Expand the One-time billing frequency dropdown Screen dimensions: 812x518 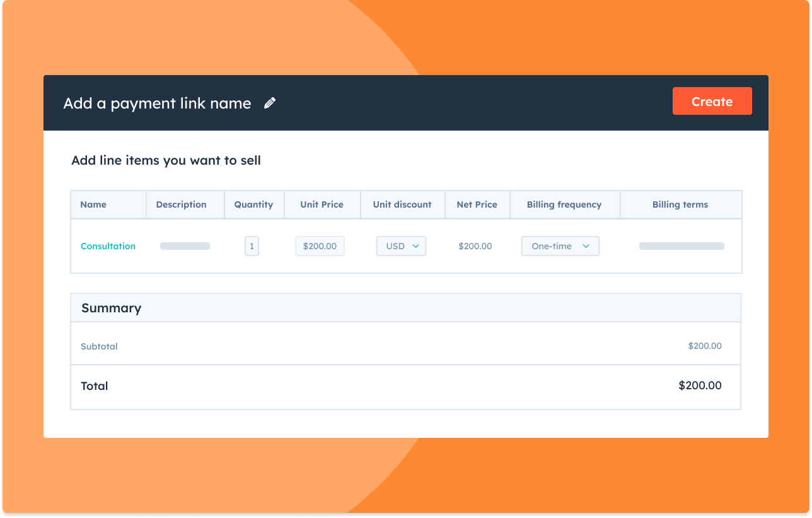(x=560, y=246)
